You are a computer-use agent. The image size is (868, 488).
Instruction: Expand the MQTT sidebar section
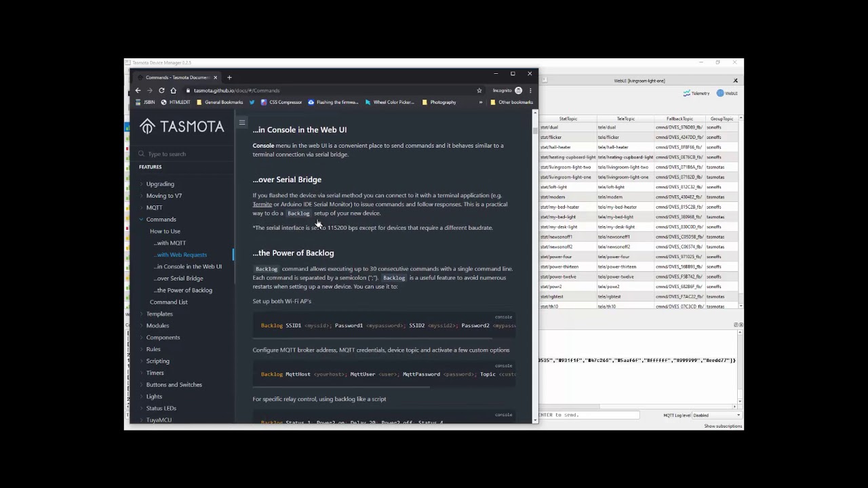point(154,207)
